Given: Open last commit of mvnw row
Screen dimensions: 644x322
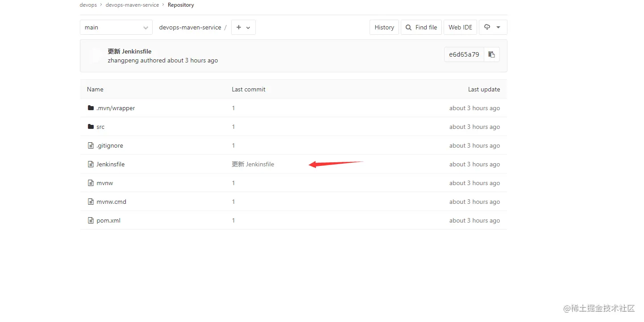Looking at the screenshot, I should pyautogui.click(x=233, y=183).
